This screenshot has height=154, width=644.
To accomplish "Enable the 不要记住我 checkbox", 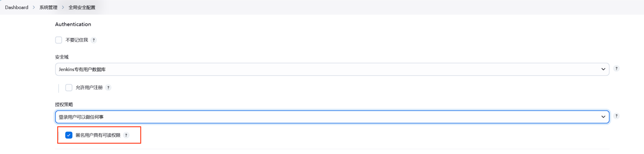I will click(59, 40).
